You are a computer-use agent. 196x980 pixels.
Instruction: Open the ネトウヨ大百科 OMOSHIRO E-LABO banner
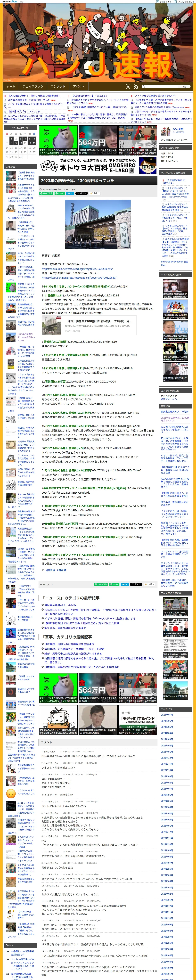point(98,165)
